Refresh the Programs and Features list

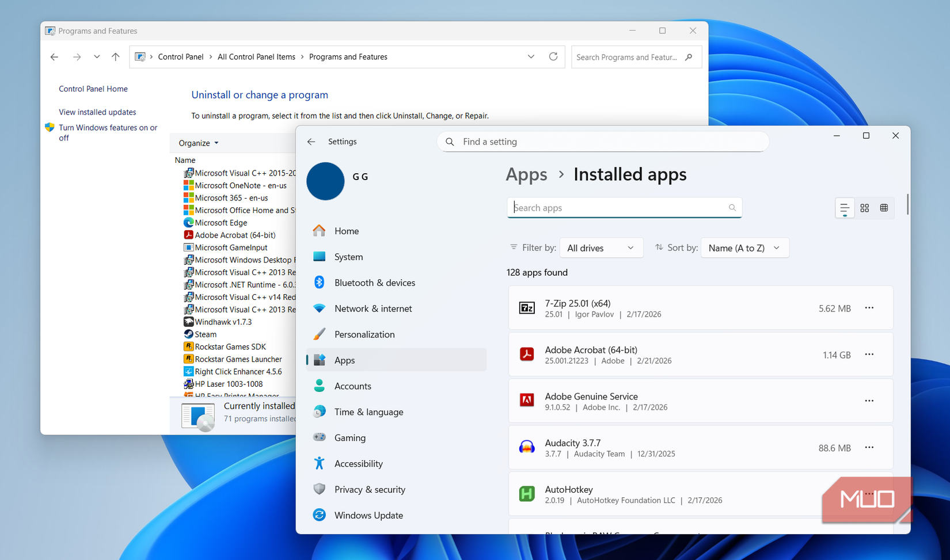553,56
